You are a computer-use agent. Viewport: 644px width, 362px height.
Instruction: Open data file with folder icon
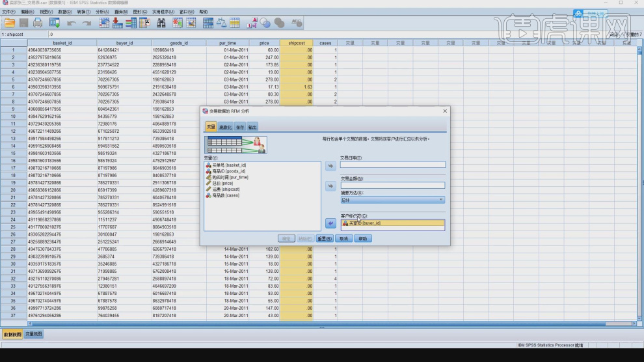coord(10,23)
